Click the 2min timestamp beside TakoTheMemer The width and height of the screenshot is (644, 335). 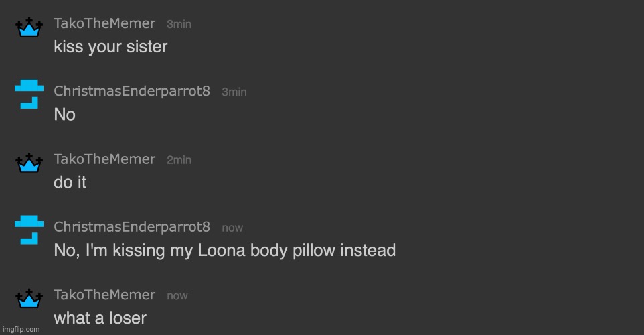(179, 160)
